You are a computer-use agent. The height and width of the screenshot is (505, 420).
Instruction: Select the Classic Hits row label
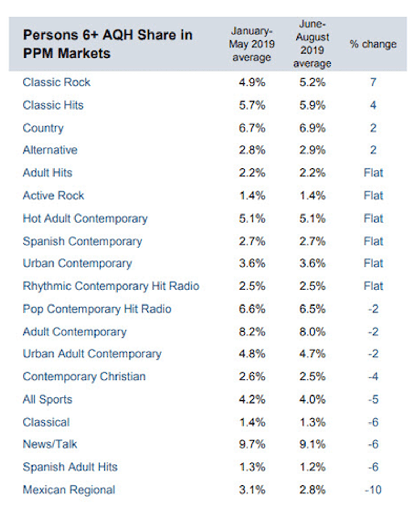[53, 105]
